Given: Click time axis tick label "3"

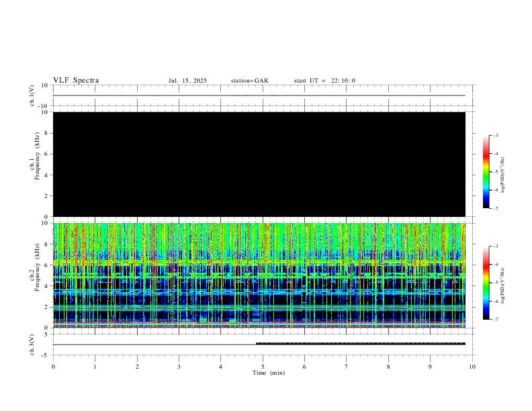Looking at the screenshot, I should coord(179,367).
